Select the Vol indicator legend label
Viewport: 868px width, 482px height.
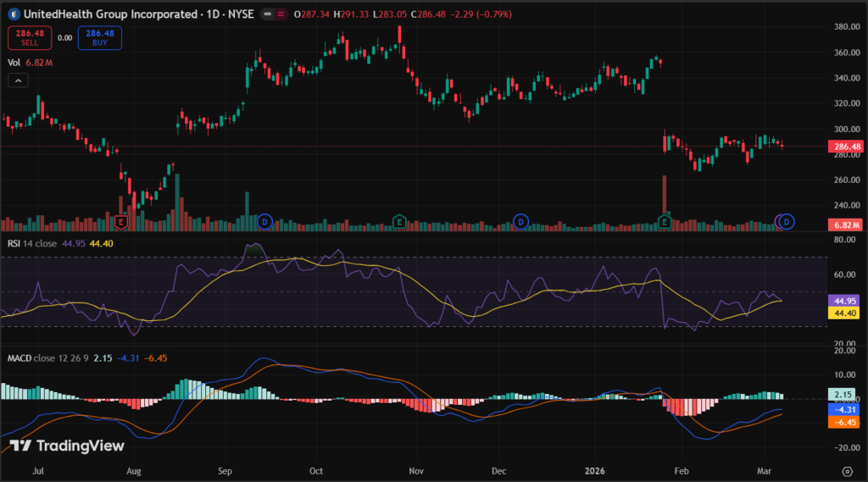pos(14,62)
